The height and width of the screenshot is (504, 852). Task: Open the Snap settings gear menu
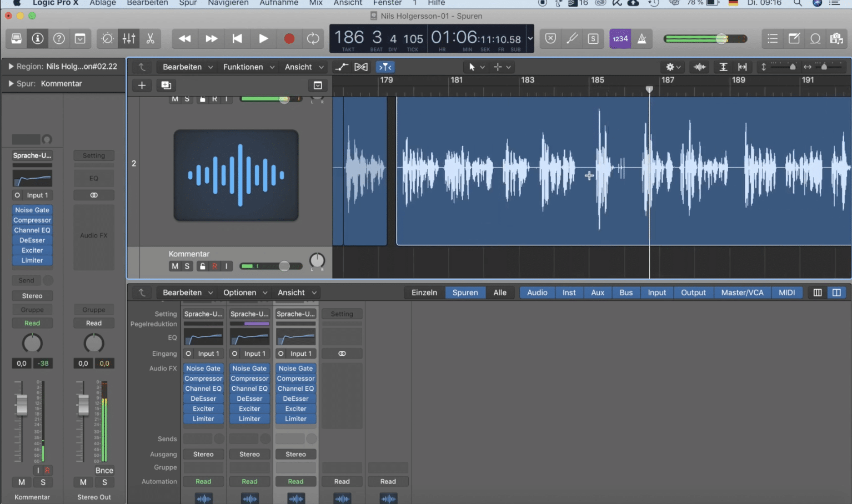673,67
